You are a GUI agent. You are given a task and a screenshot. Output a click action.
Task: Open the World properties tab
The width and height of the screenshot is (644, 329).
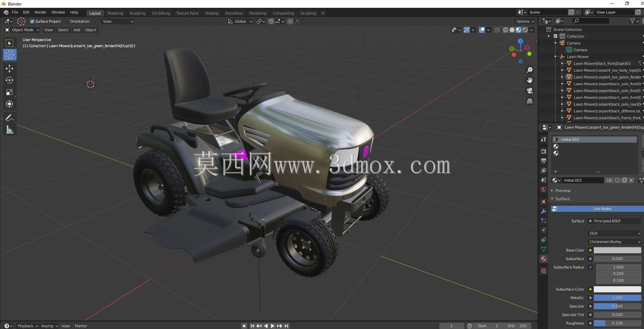(544, 189)
